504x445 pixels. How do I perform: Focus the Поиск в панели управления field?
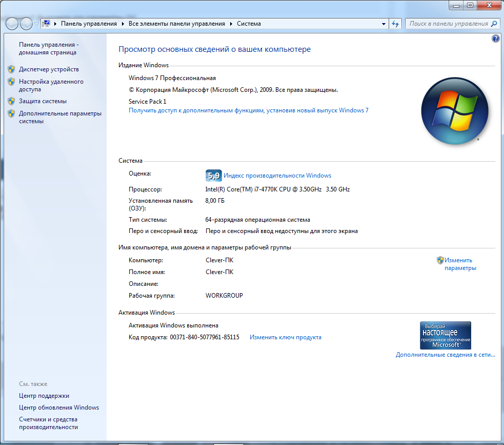[x=449, y=24]
